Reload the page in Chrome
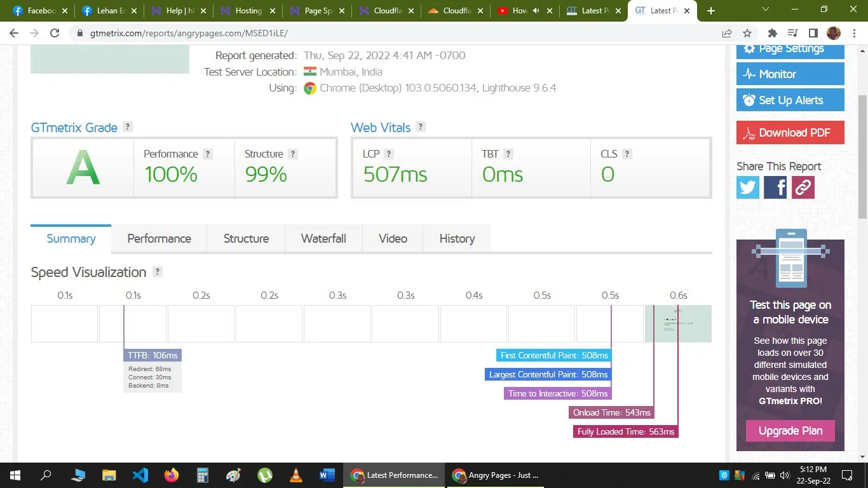Viewport: 868px width, 488px height. tap(55, 33)
